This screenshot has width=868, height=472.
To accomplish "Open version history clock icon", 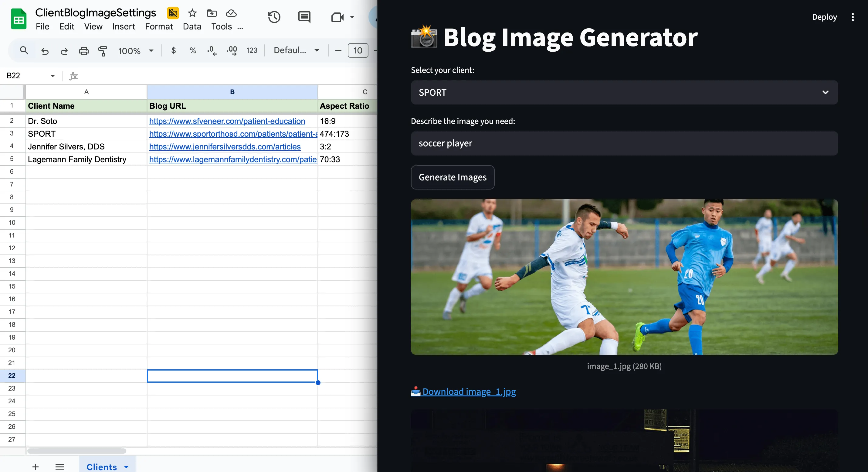I will pyautogui.click(x=274, y=17).
